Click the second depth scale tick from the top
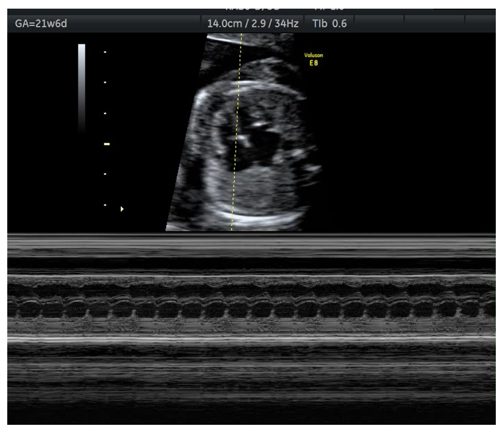504x433 pixels. [105, 82]
